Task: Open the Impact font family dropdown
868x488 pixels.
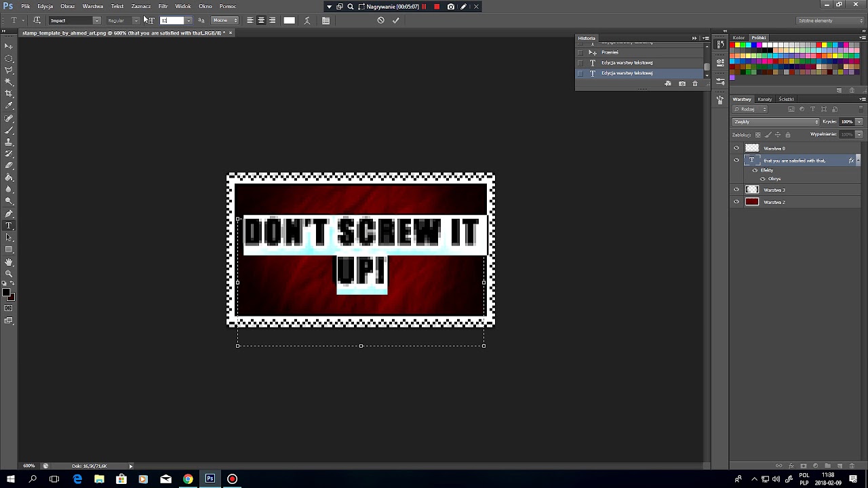Action: pyautogui.click(x=97, y=20)
